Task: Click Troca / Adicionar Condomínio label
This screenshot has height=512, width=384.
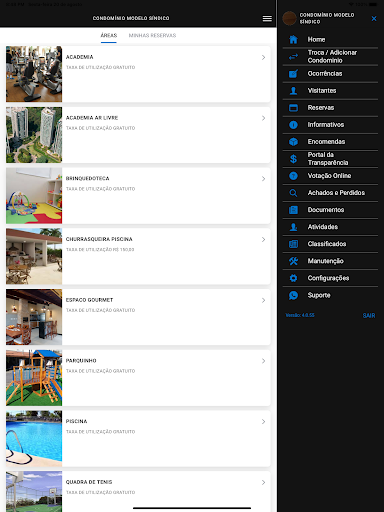Action: point(332,57)
